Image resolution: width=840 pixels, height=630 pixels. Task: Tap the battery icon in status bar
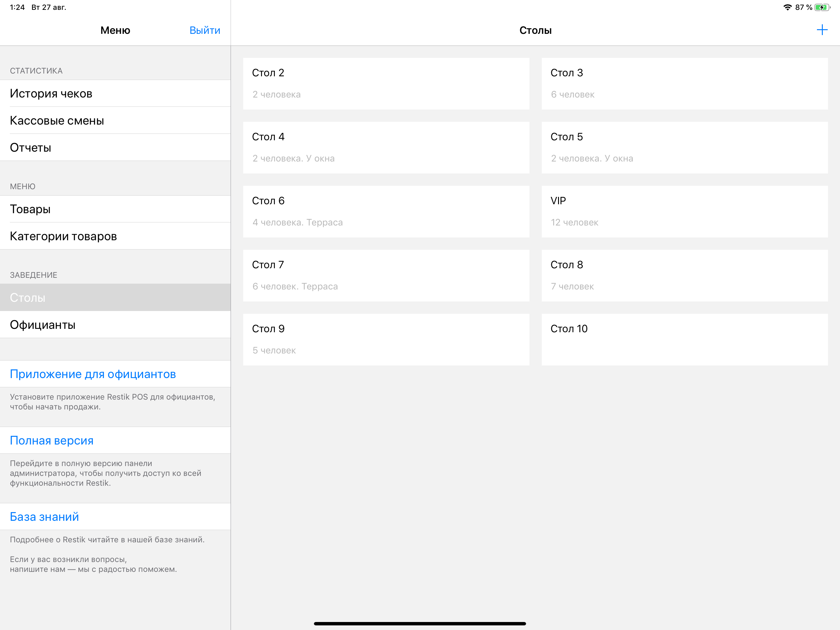point(822,7)
